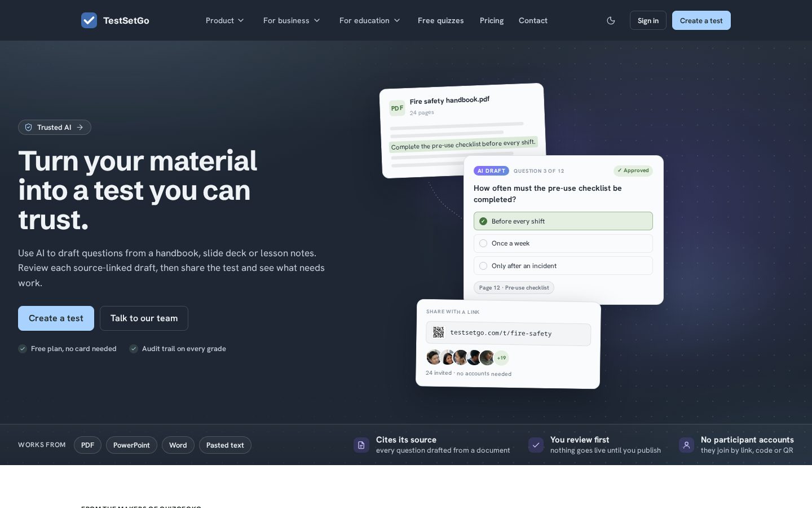Click the testsetgo.com/t/fire-safety link field
This screenshot has width=812, height=508.
pos(508,334)
